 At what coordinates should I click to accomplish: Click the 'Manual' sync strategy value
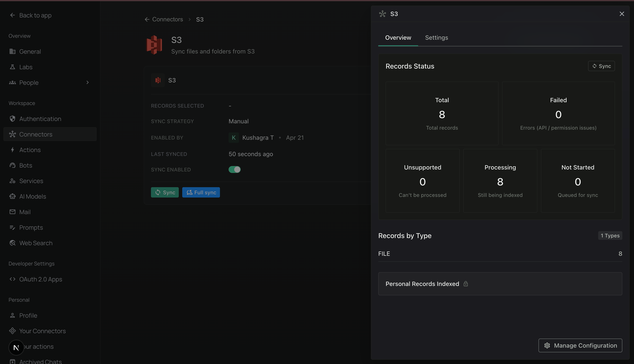[x=239, y=121]
